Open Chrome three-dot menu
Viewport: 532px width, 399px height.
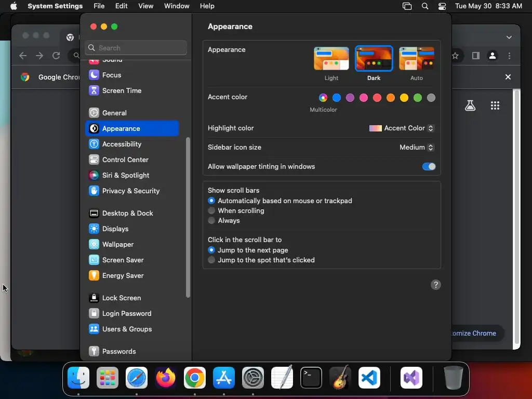(509, 56)
